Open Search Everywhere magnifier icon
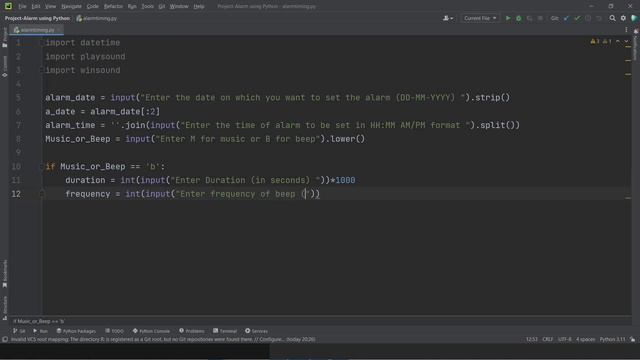 (x=612, y=18)
